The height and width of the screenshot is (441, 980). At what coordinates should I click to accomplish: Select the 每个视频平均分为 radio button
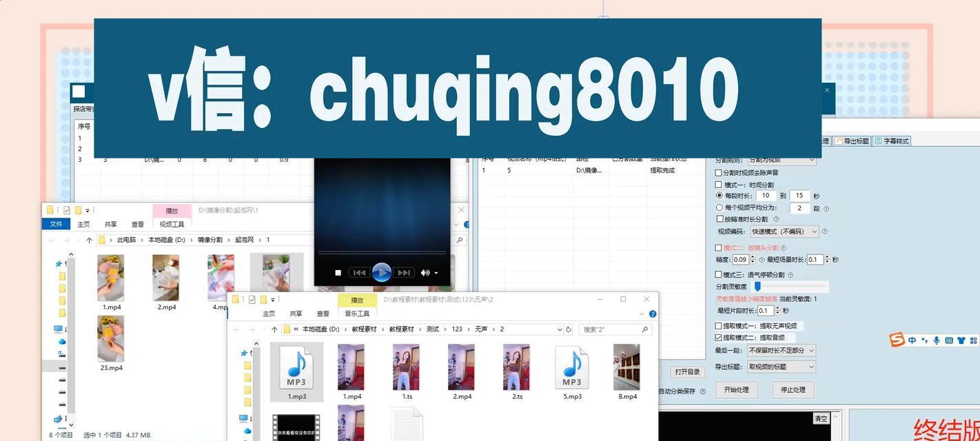719,207
